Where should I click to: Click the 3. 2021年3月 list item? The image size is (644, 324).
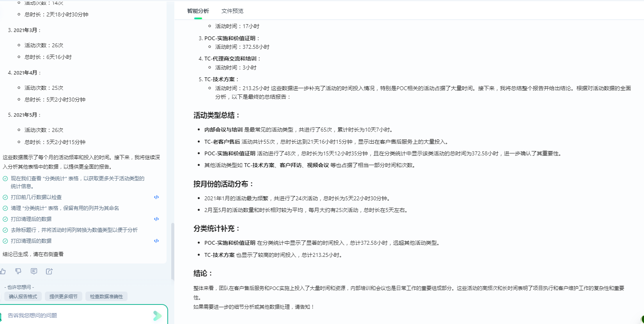25,30
